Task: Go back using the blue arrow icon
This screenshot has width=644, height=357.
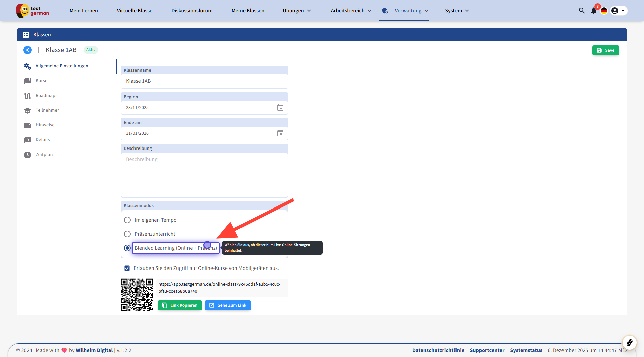Action: click(x=28, y=50)
